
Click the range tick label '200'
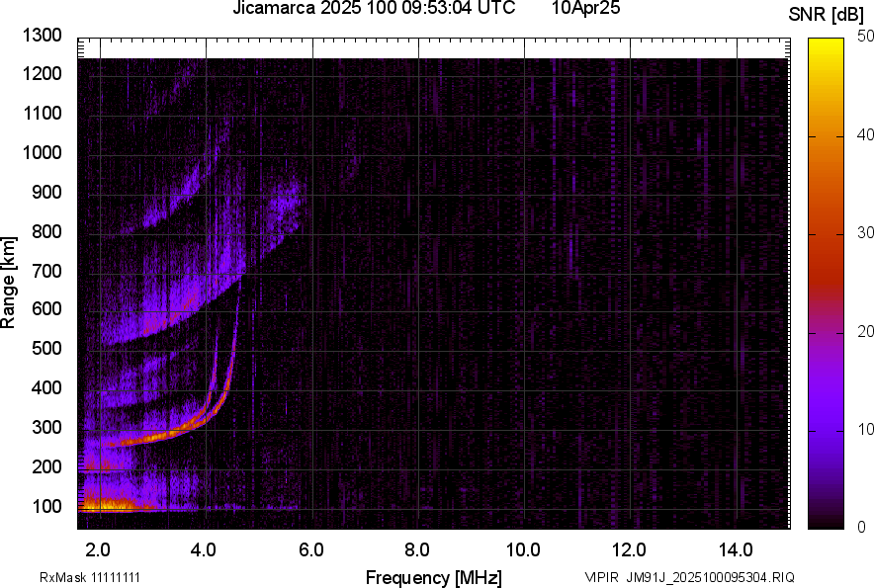(x=46, y=466)
